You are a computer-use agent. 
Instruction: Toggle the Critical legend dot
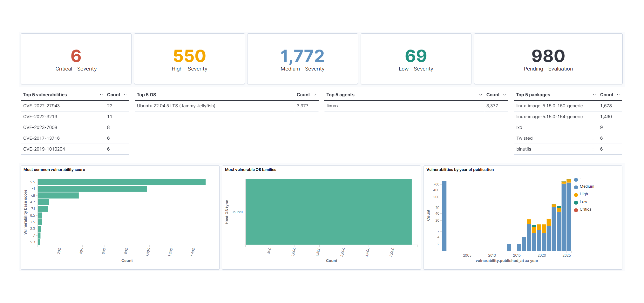pos(576,210)
